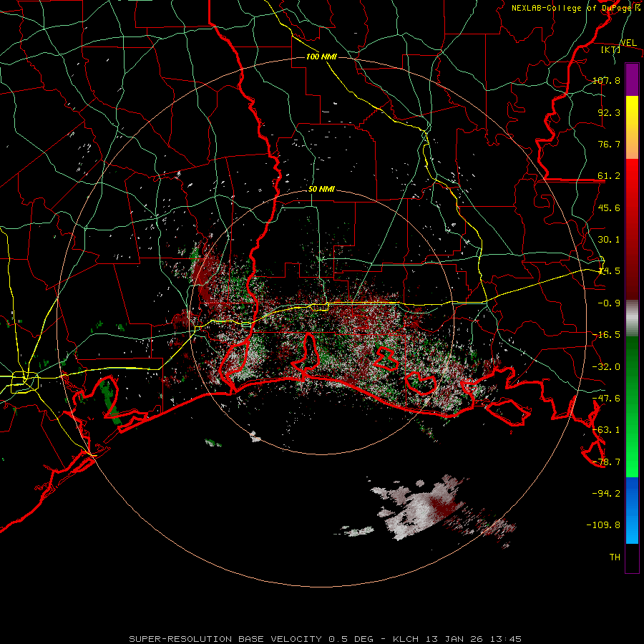Select the 30.1 scale value
Viewport: 644px width, 644px height.
(609, 240)
